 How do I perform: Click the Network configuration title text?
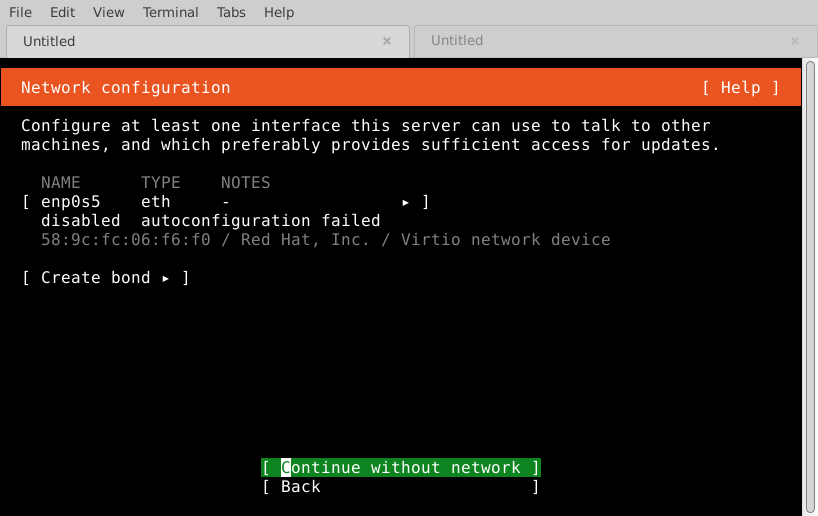coord(125,88)
